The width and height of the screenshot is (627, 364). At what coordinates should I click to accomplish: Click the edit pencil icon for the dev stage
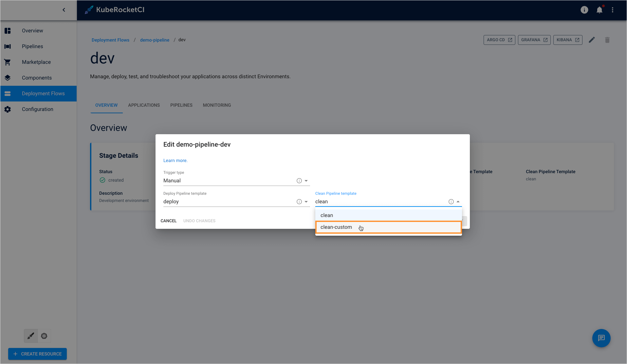[592, 40]
